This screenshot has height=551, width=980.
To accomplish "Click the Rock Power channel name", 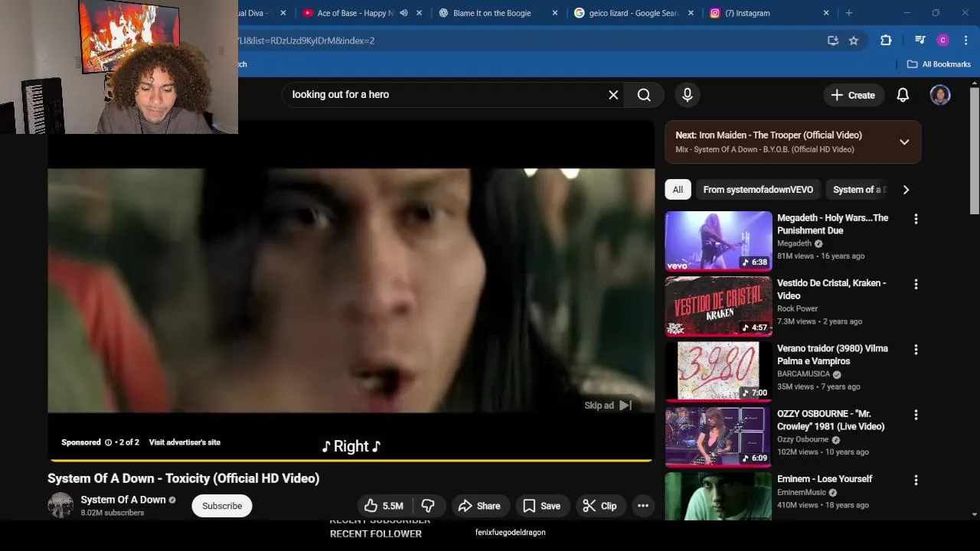I will click(x=797, y=308).
